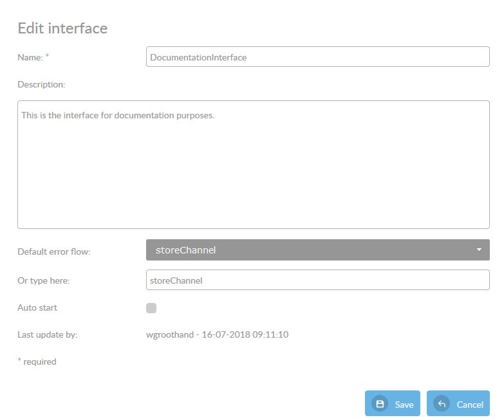
Task: Click the blue asterisk beside Name
Action: coord(47,55)
